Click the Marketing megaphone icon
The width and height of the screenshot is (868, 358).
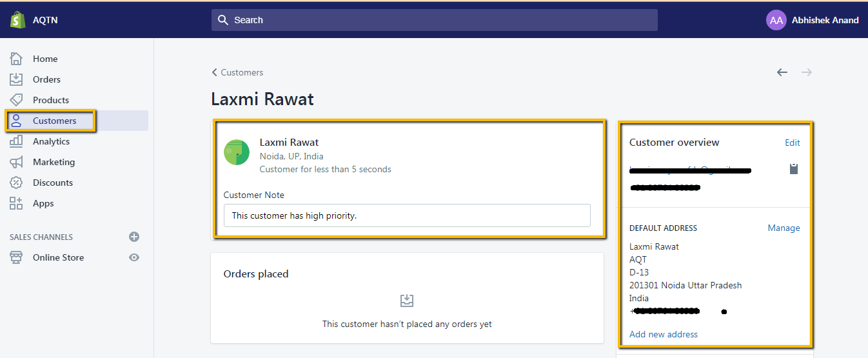16,162
